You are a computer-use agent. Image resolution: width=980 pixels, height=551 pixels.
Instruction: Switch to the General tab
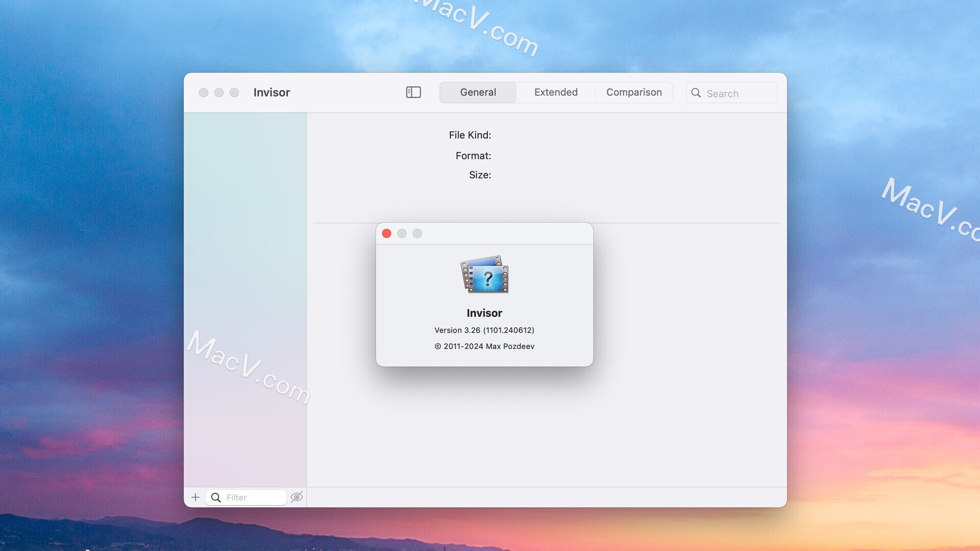point(478,92)
